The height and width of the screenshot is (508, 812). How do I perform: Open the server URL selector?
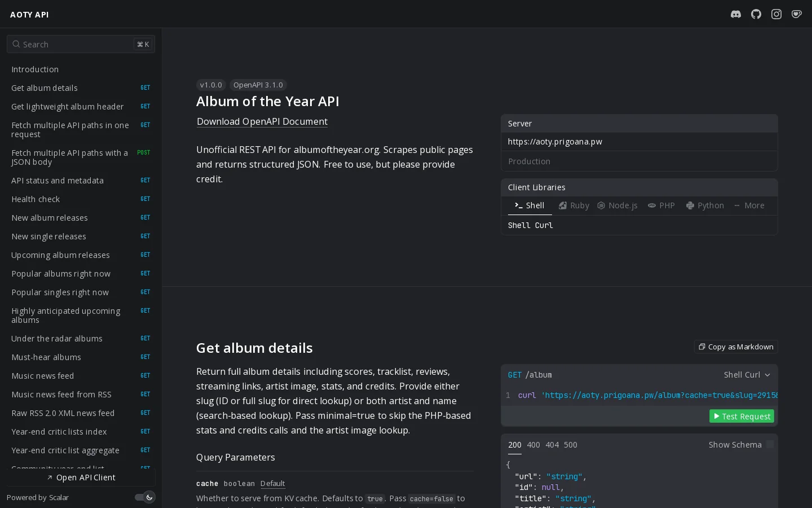click(639, 142)
